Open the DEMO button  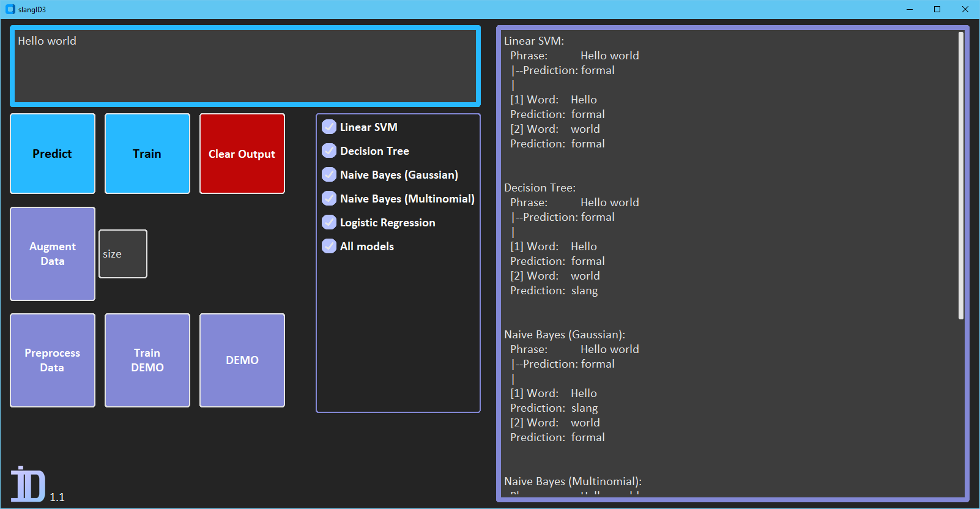pos(242,360)
